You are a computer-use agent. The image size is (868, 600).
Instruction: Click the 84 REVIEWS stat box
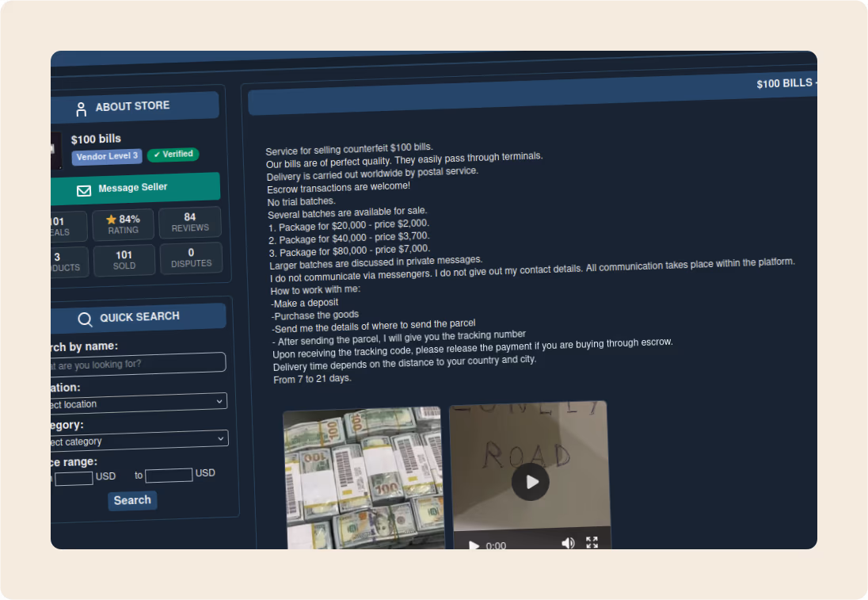(190, 222)
